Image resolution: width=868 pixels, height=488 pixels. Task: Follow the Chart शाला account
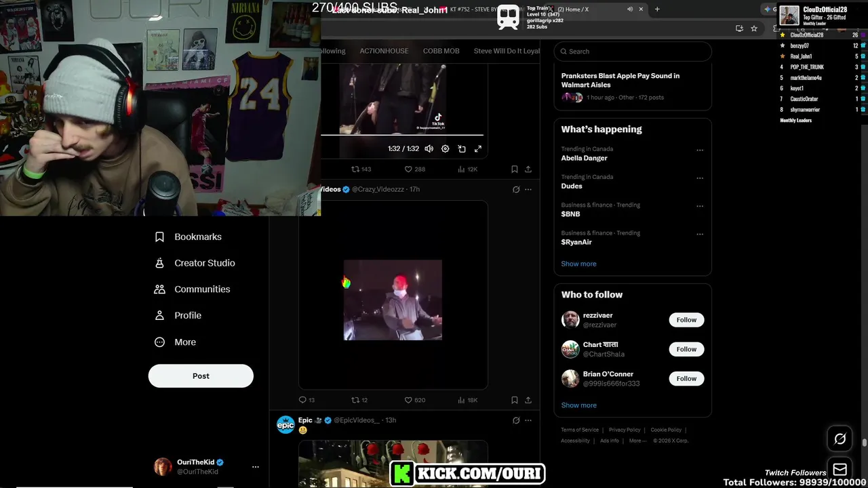click(686, 349)
